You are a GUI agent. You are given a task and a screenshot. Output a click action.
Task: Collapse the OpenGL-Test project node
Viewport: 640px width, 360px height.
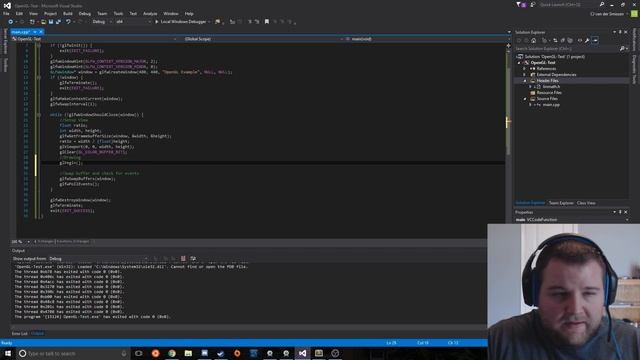[x=519, y=62]
